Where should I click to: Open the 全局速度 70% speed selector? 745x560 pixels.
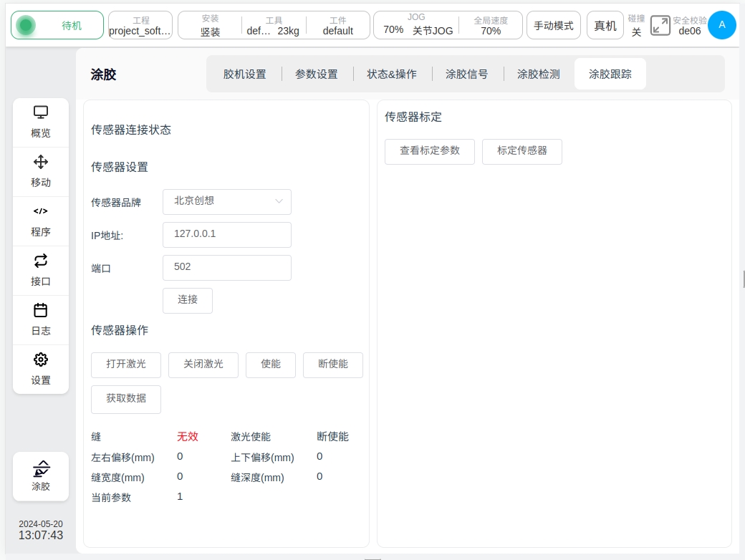[x=491, y=26]
